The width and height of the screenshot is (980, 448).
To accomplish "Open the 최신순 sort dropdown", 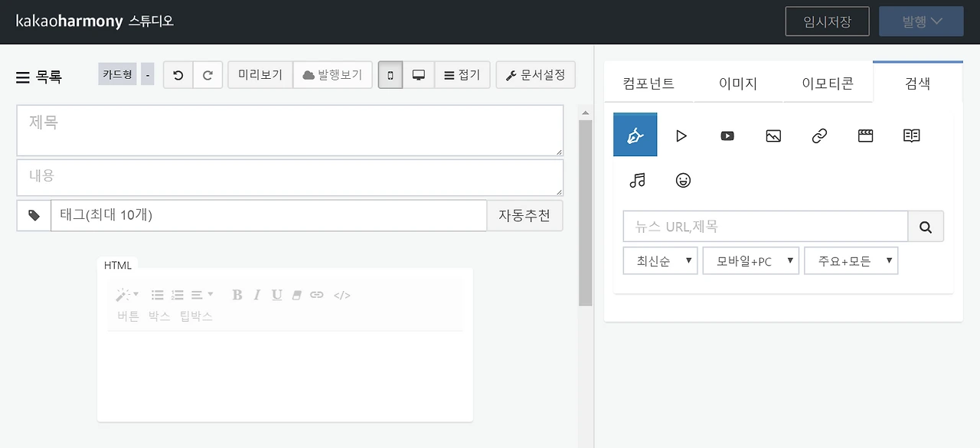I will coord(660,260).
